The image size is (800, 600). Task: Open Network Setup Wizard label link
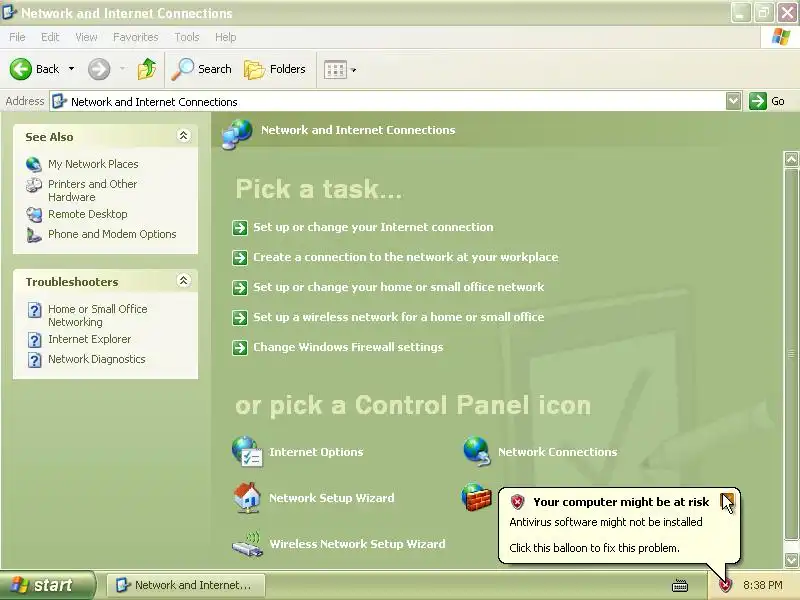tap(332, 497)
